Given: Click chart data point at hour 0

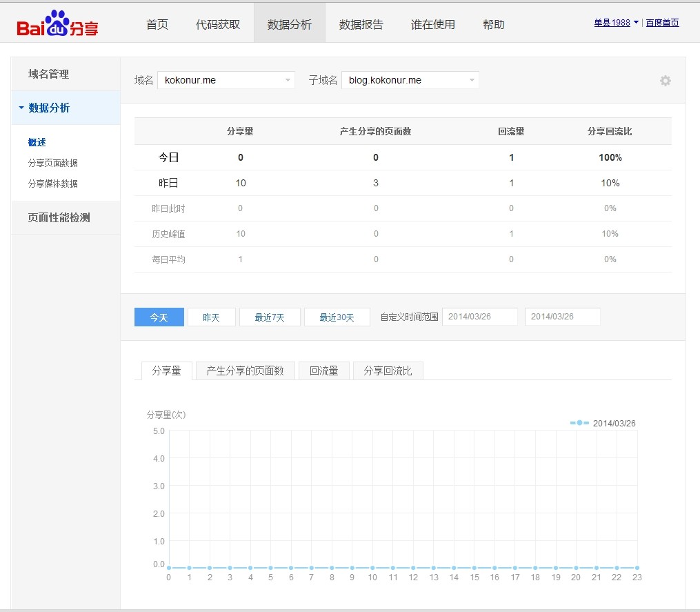Looking at the screenshot, I should coord(169,568).
